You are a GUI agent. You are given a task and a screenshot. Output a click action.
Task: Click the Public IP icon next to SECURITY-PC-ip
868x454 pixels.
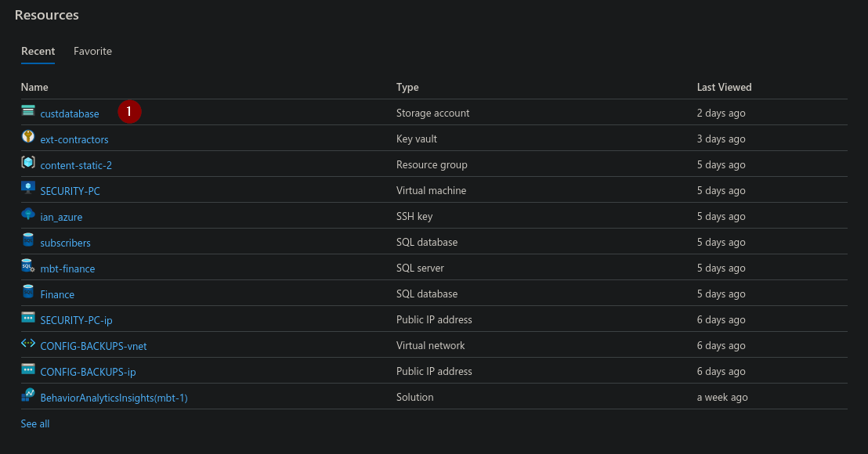[x=28, y=319]
